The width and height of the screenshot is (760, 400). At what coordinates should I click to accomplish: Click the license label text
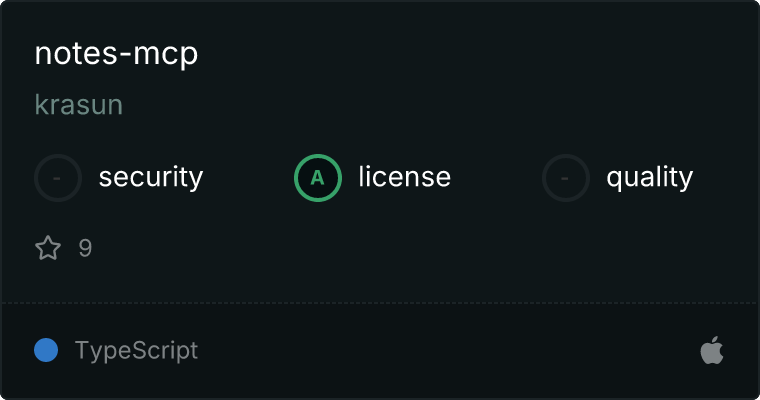click(x=404, y=176)
